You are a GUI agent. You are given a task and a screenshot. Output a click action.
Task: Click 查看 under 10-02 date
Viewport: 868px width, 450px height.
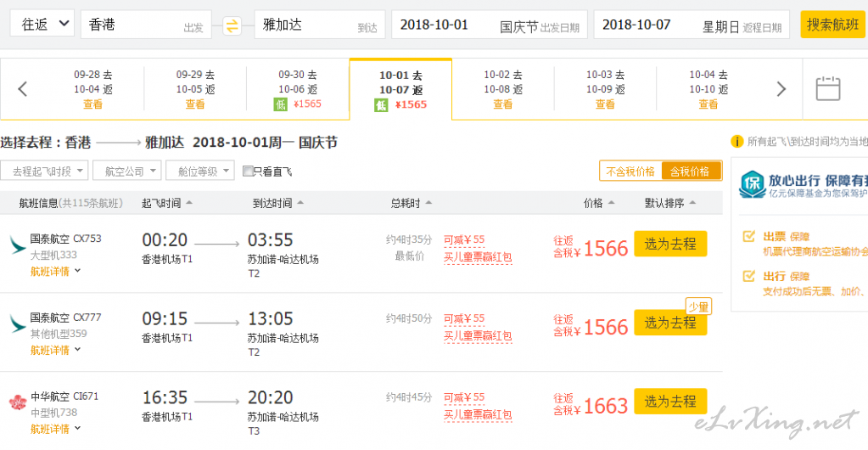(x=502, y=104)
